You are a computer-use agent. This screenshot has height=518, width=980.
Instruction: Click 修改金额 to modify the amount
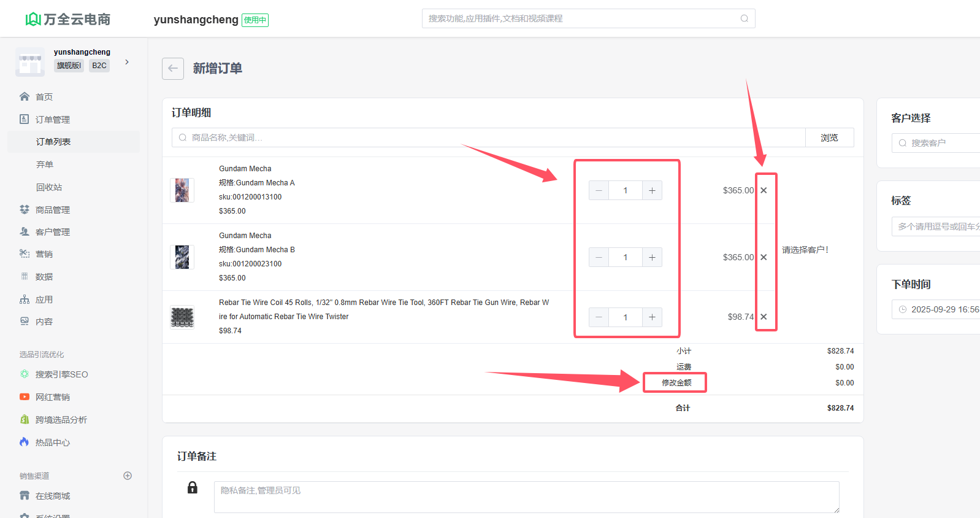click(676, 382)
